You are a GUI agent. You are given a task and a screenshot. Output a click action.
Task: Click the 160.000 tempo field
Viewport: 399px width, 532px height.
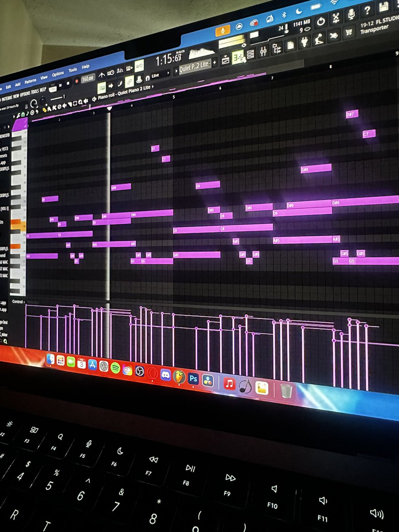pos(88,78)
